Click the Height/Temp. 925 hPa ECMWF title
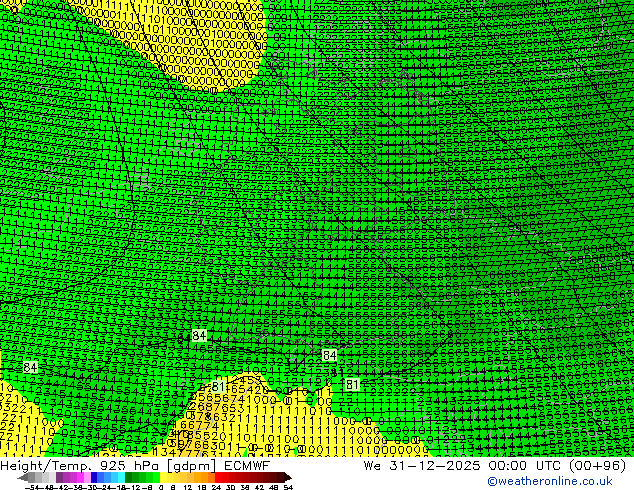 [135, 465]
